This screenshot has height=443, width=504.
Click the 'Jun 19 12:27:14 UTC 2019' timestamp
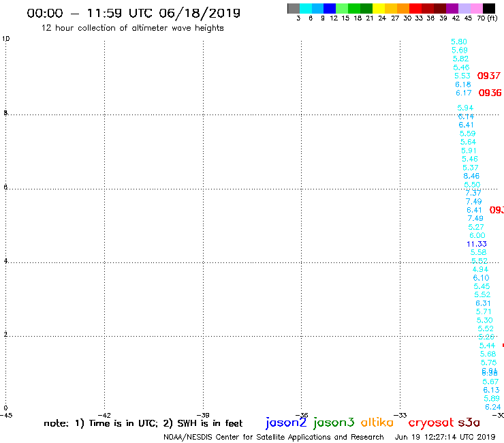click(445, 437)
